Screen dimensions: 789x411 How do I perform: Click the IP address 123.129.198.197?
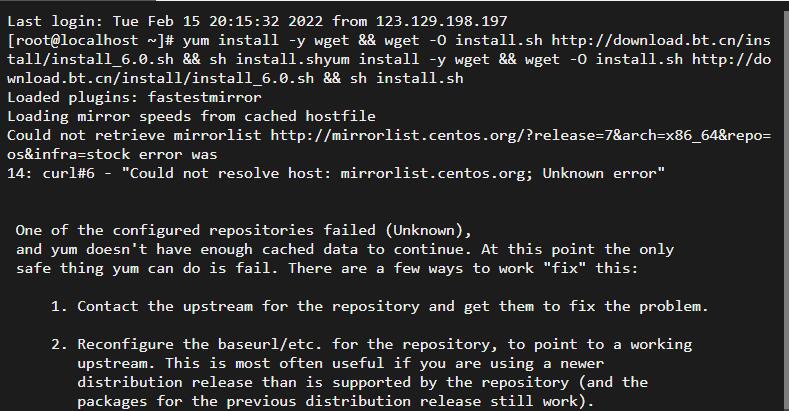tap(442, 21)
